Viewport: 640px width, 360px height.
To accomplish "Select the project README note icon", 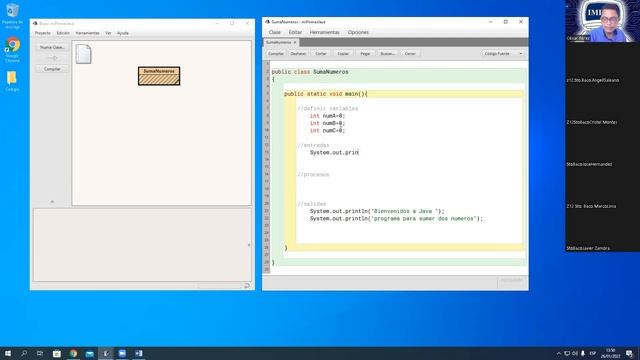I will click(x=83, y=54).
